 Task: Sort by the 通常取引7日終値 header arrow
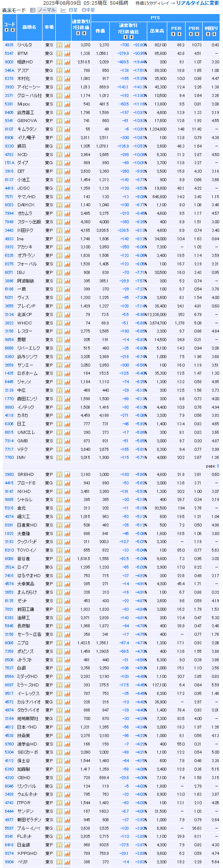click(x=78, y=34)
